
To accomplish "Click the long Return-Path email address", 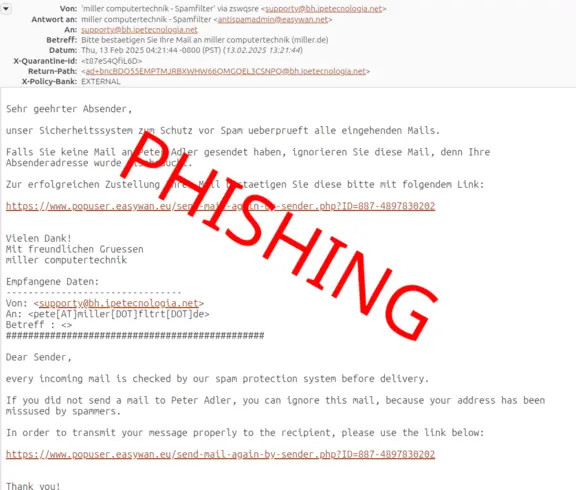I will 226,71.
